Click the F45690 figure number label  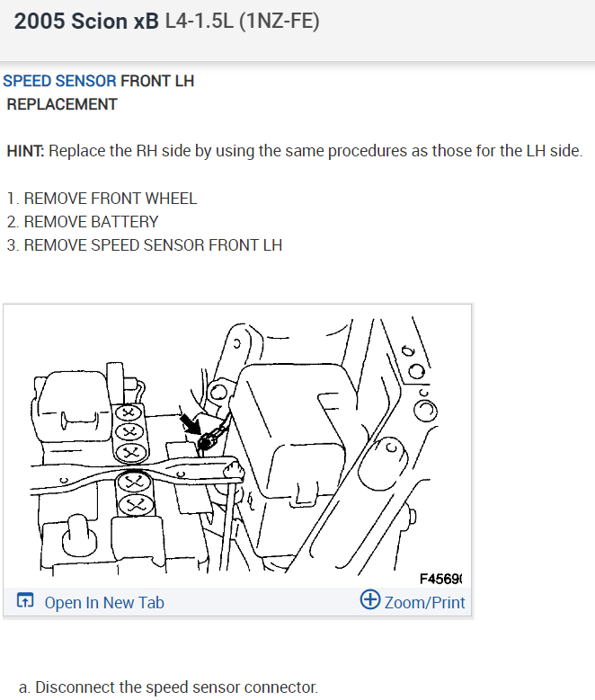(441, 579)
